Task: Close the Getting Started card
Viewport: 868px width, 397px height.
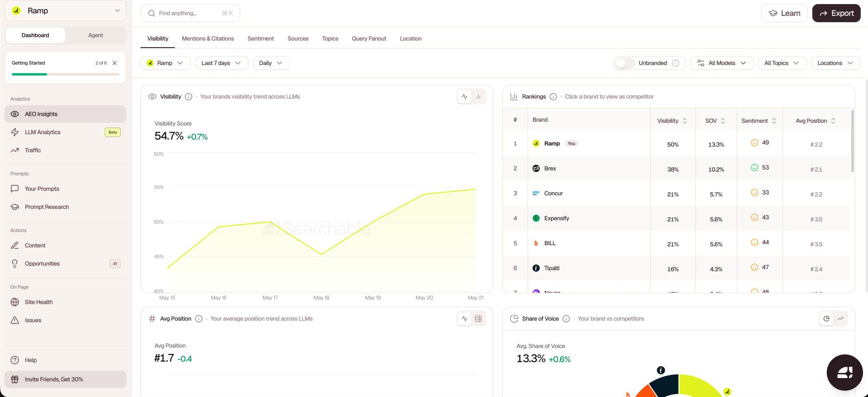Action: click(x=115, y=63)
